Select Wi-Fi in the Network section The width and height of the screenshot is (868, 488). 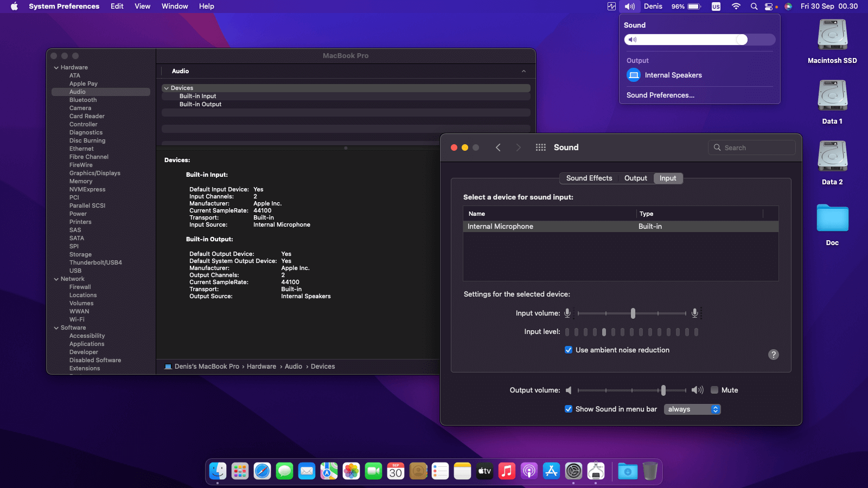(77, 320)
